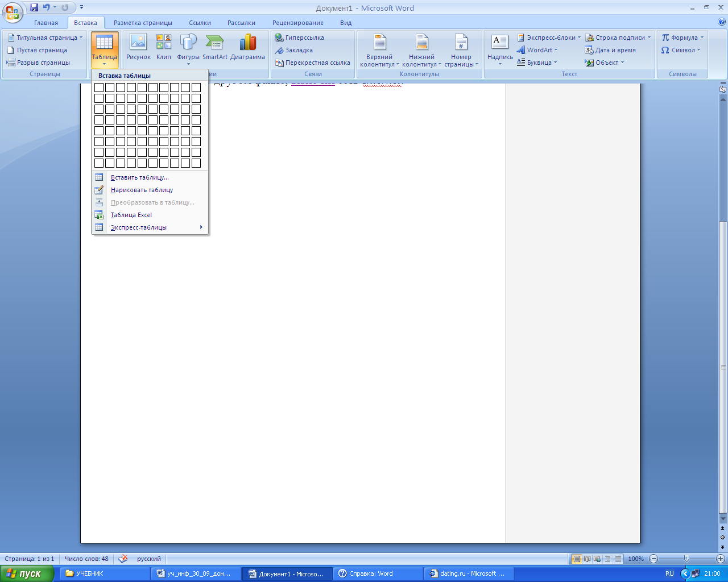The width and height of the screenshot is (728, 582).
Task: Switch to draft view
Action: 618,559
